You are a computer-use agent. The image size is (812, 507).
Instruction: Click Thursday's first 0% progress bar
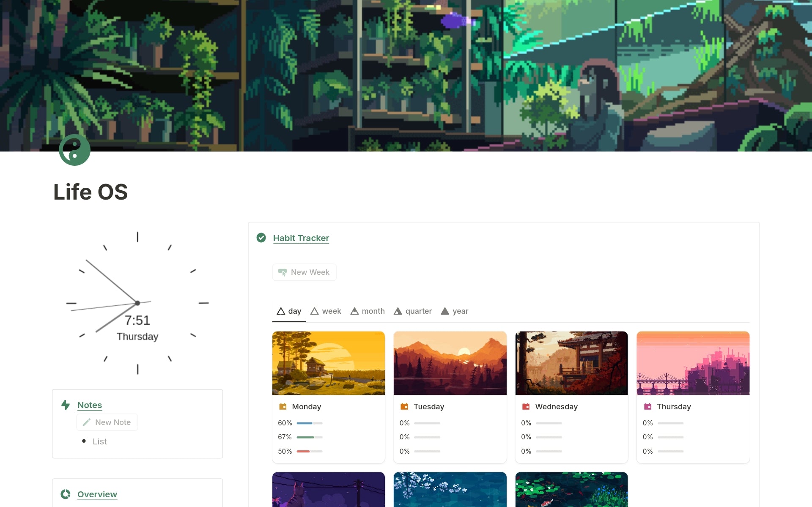[x=671, y=423]
